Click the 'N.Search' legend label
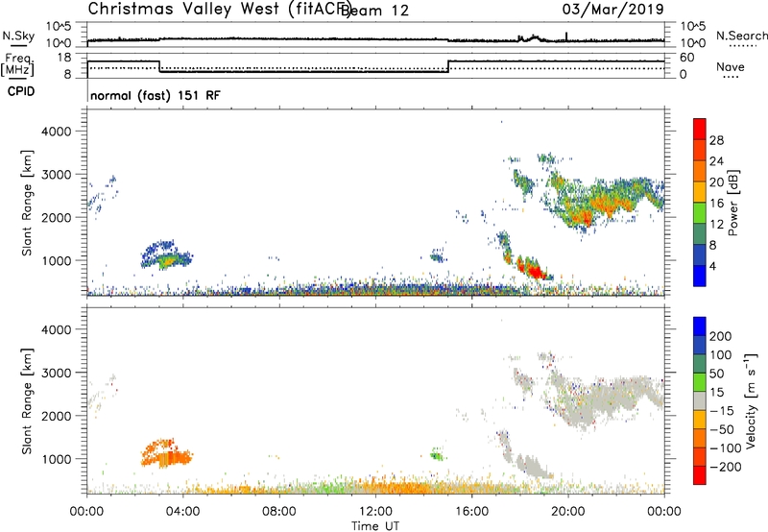The width and height of the screenshot is (768, 532). pos(741,36)
